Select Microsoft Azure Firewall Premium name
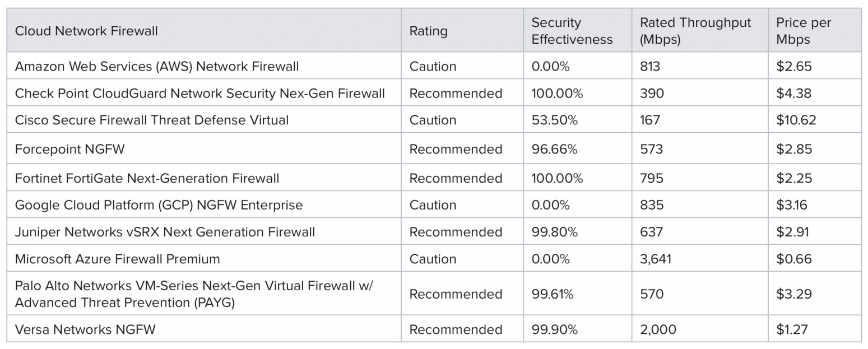868x349 pixels. [x=117, y=259]
